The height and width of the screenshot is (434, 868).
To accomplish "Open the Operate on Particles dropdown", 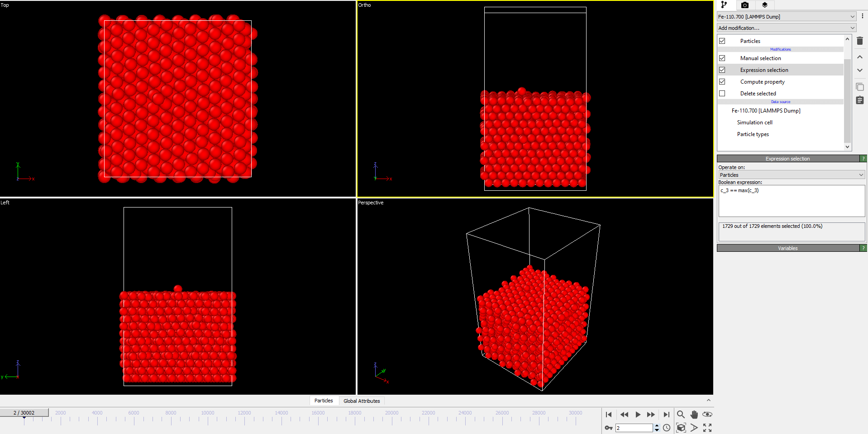I will 792,175.
